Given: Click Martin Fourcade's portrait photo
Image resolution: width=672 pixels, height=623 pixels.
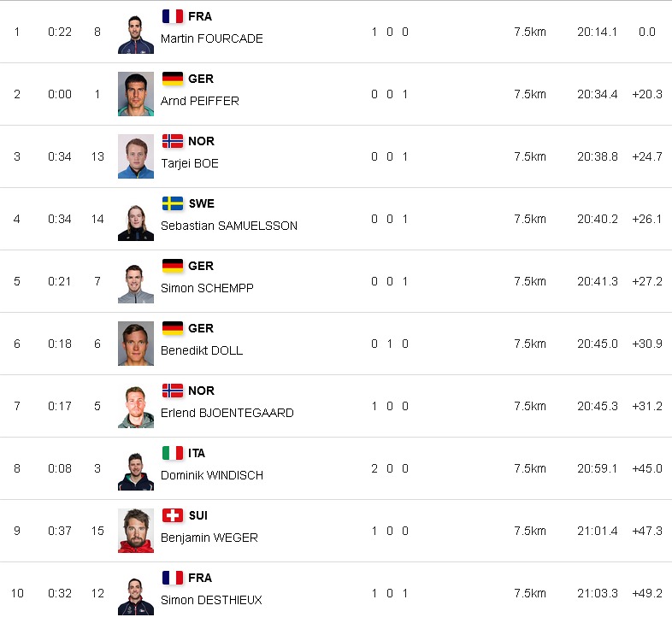Looking at the screenshot, I should click(136, 32).
